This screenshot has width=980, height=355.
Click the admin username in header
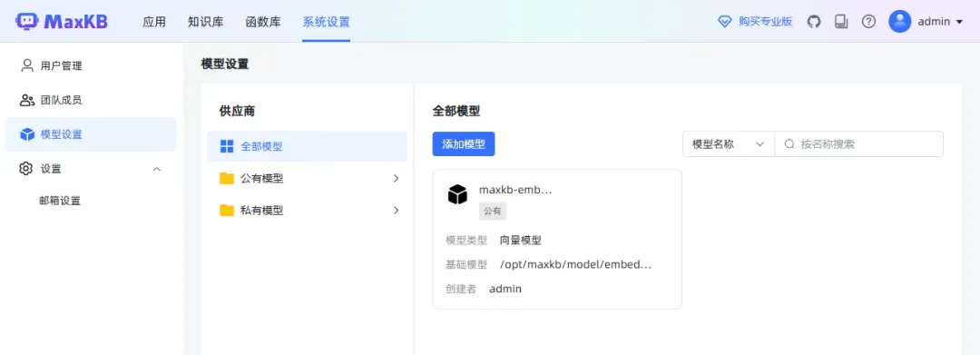pos(934,22)
